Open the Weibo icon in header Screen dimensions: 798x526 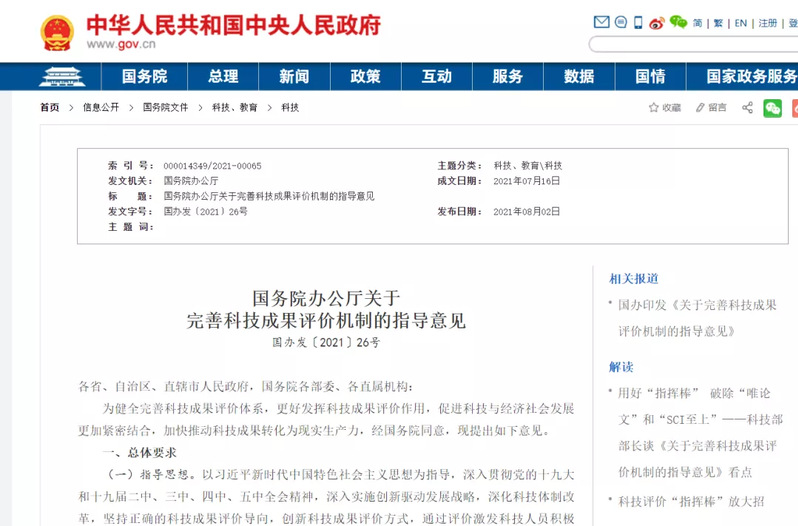tap(657, 23)
